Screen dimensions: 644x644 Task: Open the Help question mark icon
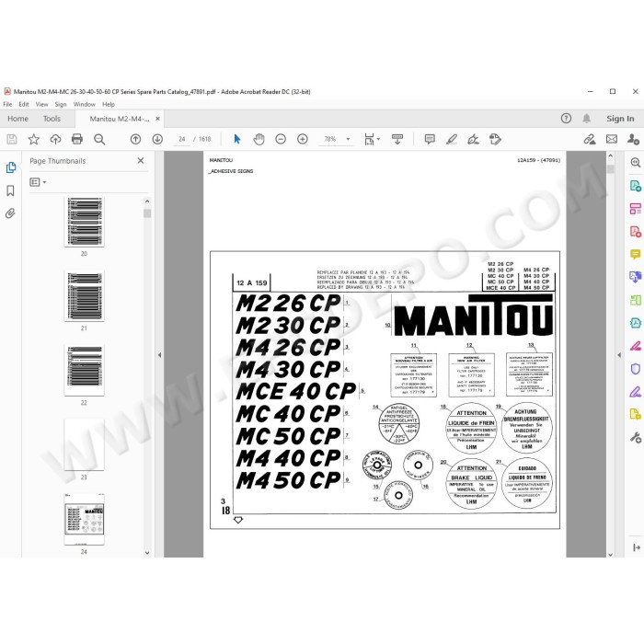(x=566, y=119)
